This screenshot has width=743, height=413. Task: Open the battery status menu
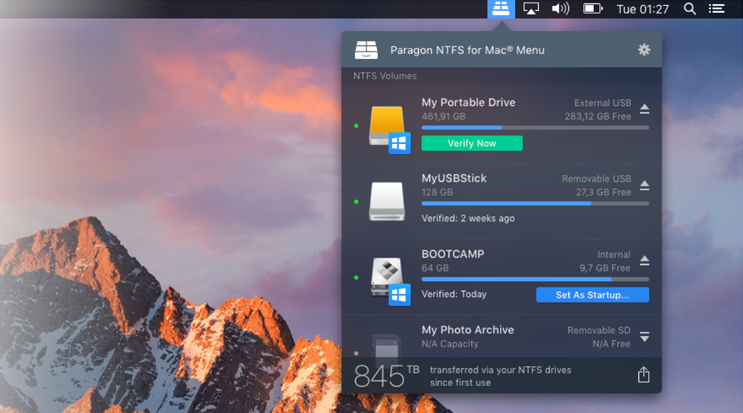point(593,9)
